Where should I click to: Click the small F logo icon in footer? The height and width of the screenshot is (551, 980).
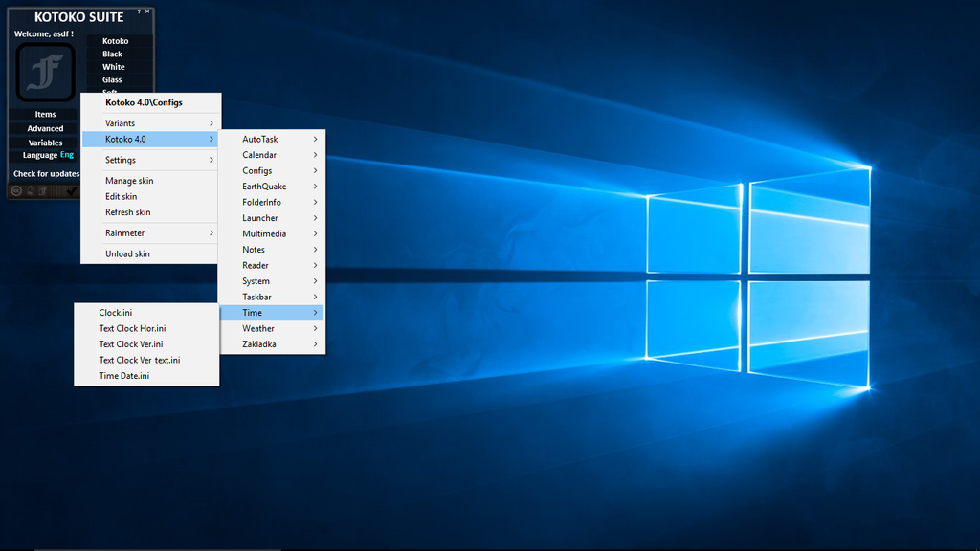[43, 191]
